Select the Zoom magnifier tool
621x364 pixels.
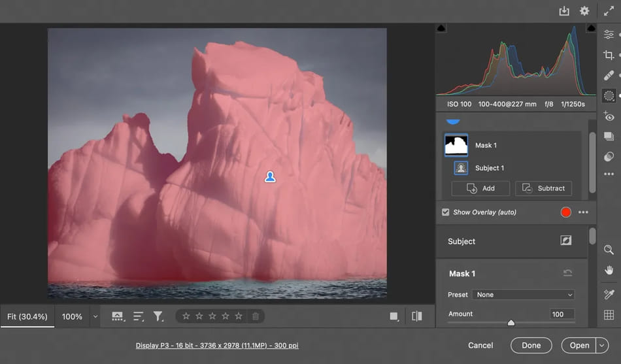(609, 250)
